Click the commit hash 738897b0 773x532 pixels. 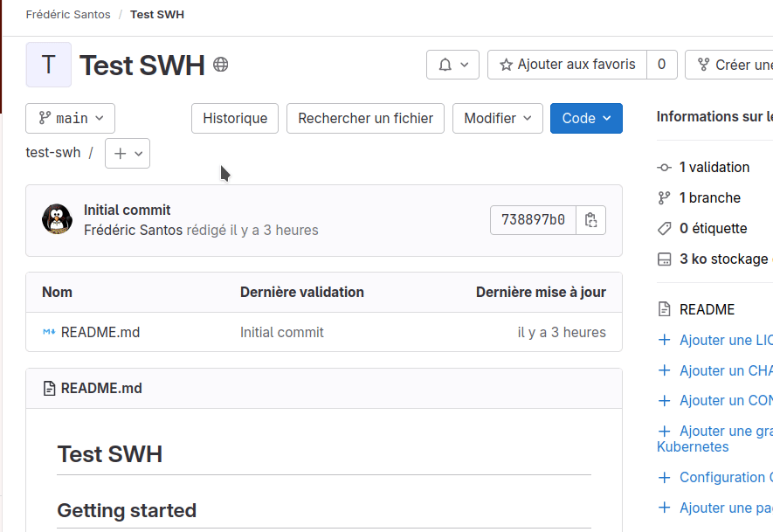pyautogui.click(x=534, y=219)
